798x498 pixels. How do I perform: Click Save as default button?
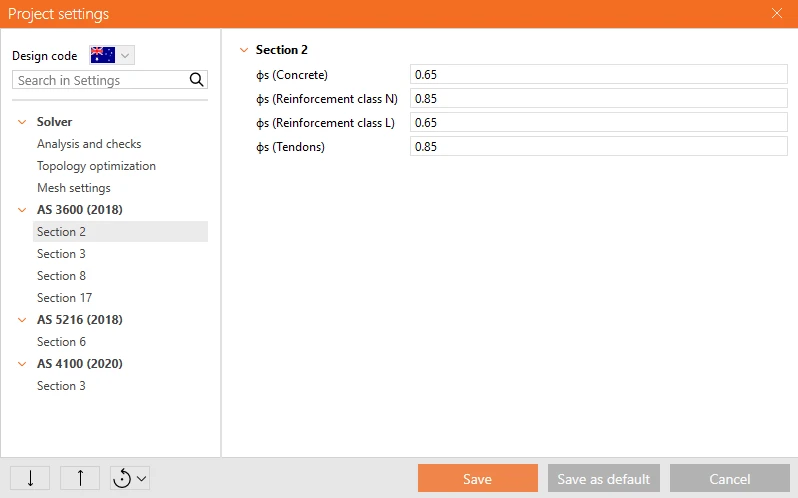pos(604,478)
